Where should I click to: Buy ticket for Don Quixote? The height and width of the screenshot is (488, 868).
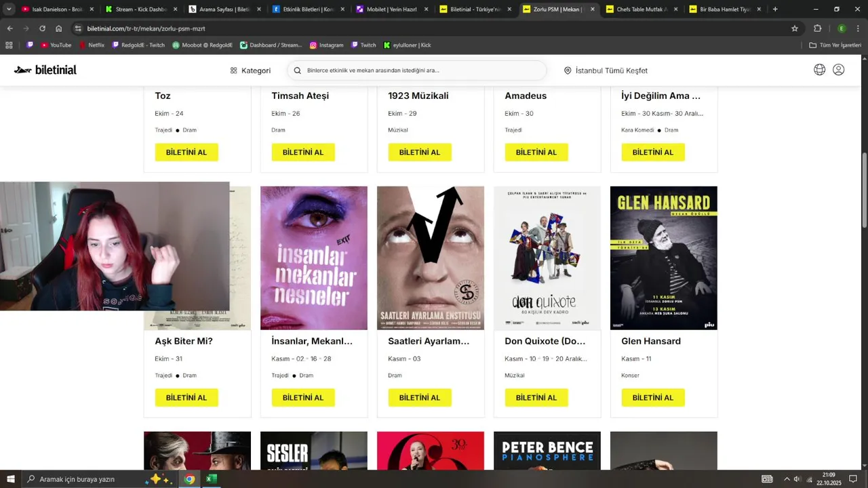pyautogui.click(x=536, y=398)
